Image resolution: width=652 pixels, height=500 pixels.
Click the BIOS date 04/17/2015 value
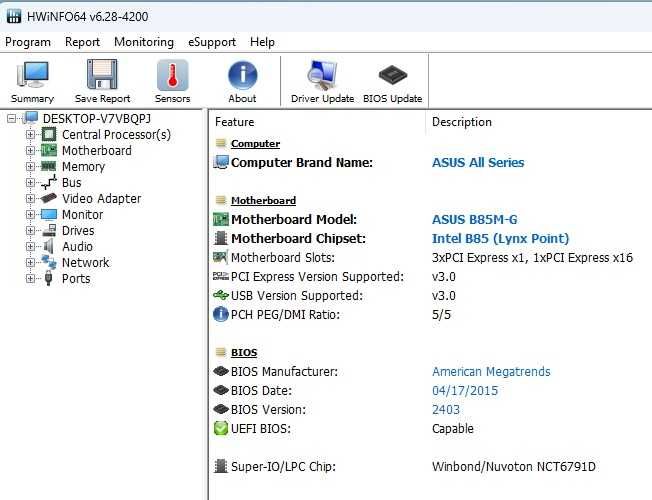[x=465, y=391]
